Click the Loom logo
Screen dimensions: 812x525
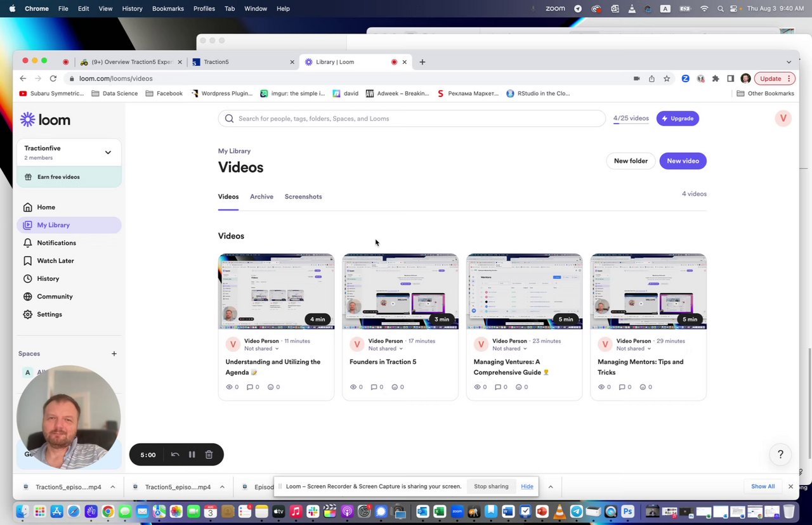(x=45, y=119)
